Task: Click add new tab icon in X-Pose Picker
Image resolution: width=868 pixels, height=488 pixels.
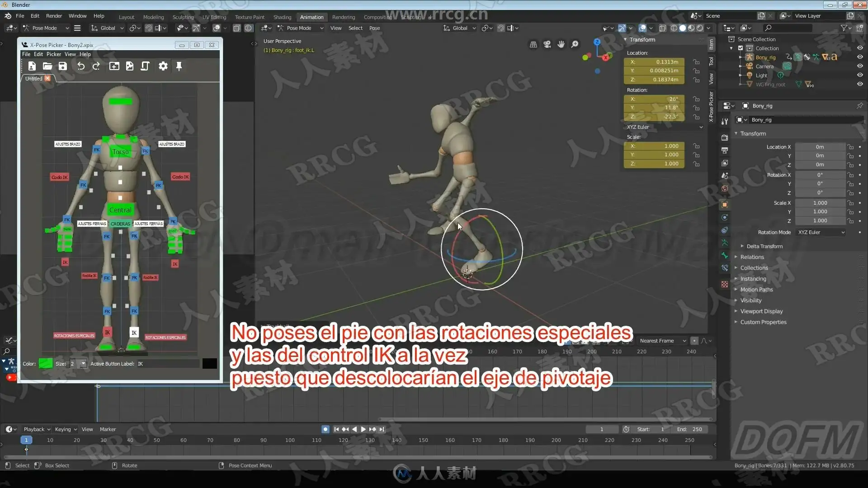Action: 114,66
